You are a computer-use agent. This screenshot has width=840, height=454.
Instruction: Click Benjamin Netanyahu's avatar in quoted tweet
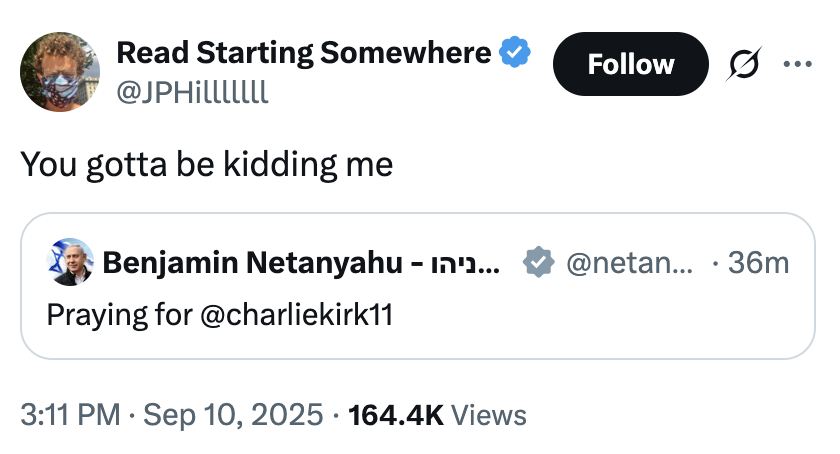click(70, 263)
